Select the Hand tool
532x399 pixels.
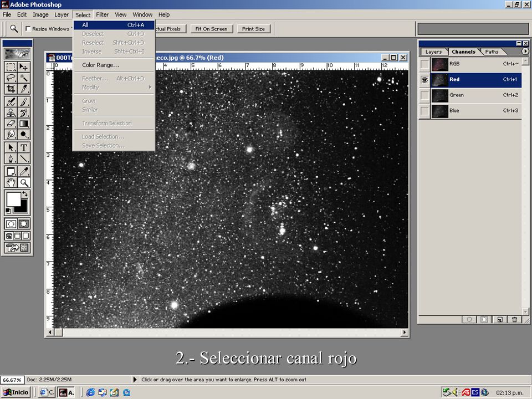coord(11,182)
